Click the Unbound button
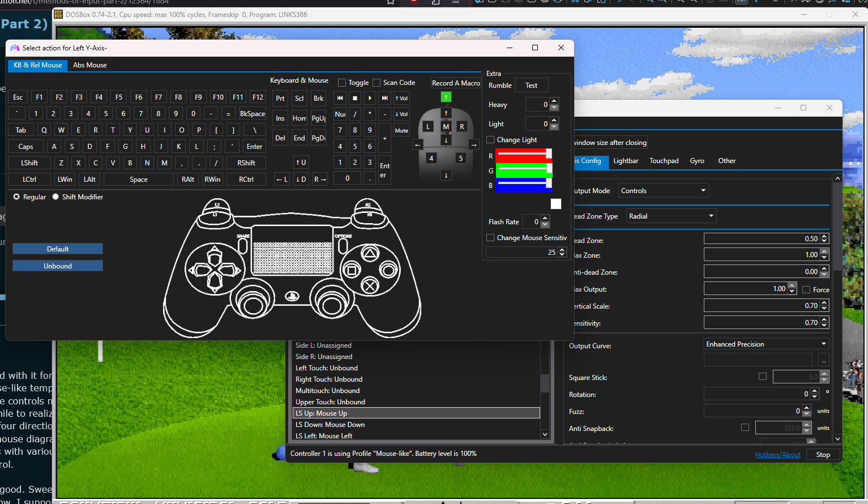Screen dimensions: 868x504 (58, 266)
